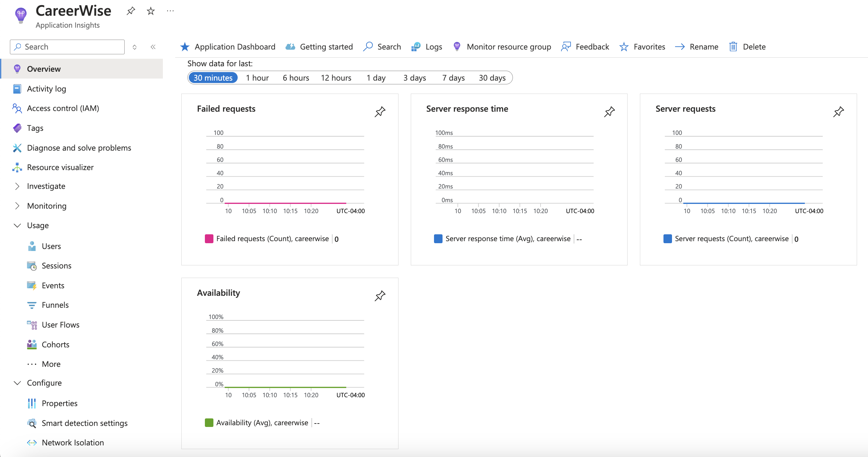Click the favorite star next to CareerWise

(x=151, y=11)
